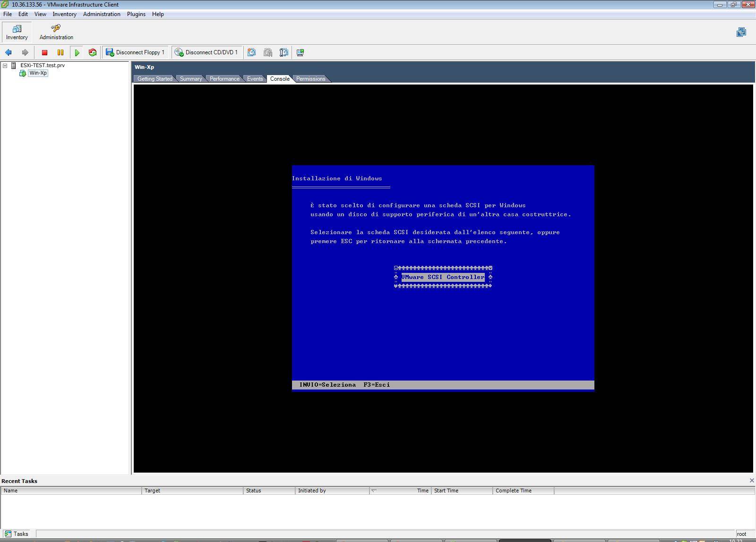The height and width of the screenshot is (542, 756).
Task: Open the Administration view icon
Action: [56, 28]
